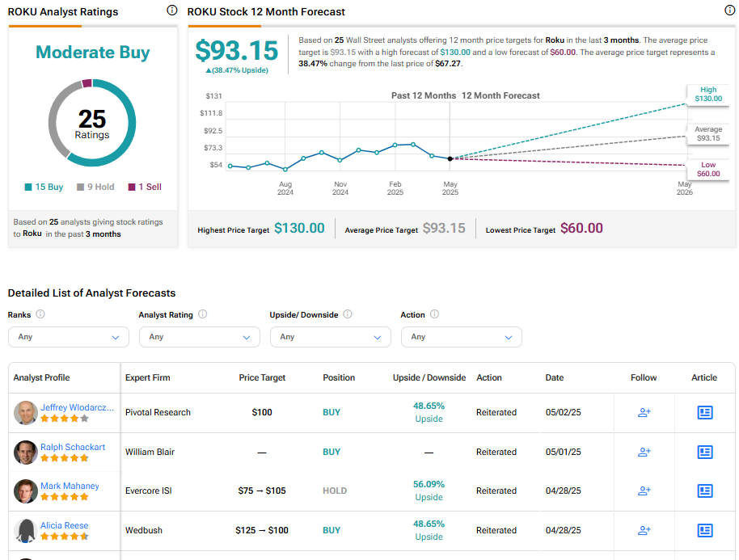Click Evercore ISI firm name
Image resolution: width=739 pixels, height=560 pixels.
click(149, 491)
